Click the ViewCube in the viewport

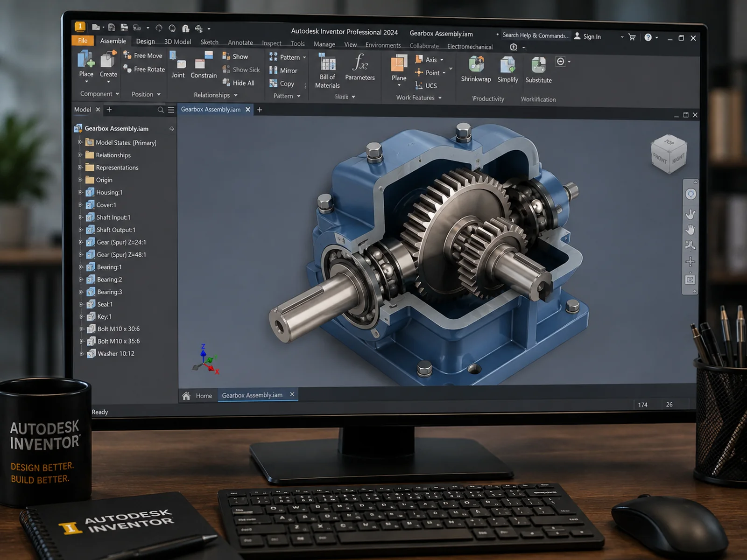pos(669,154)
